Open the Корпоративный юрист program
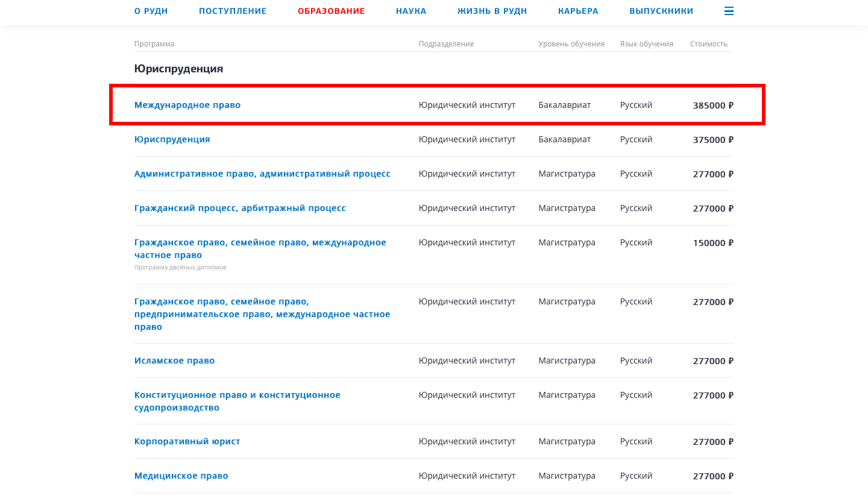Screen dimensions: 868x504 point(187,441)
